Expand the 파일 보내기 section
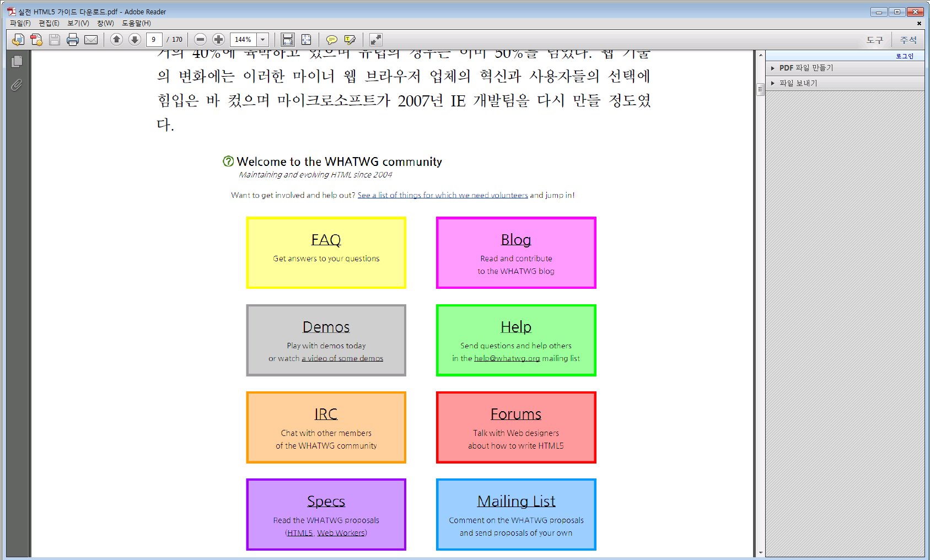The width and height of the screenshot is (930, 560). coord(845,83)
